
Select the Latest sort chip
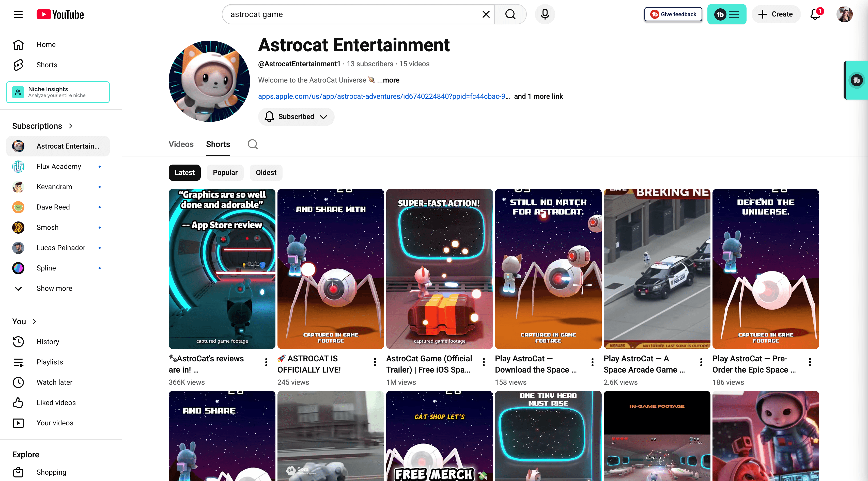point(184,172)
